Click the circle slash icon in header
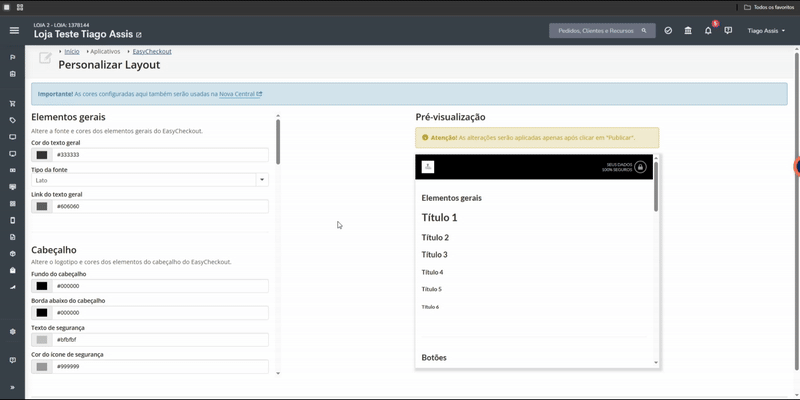The image size is (800, 400). (668, 31)
